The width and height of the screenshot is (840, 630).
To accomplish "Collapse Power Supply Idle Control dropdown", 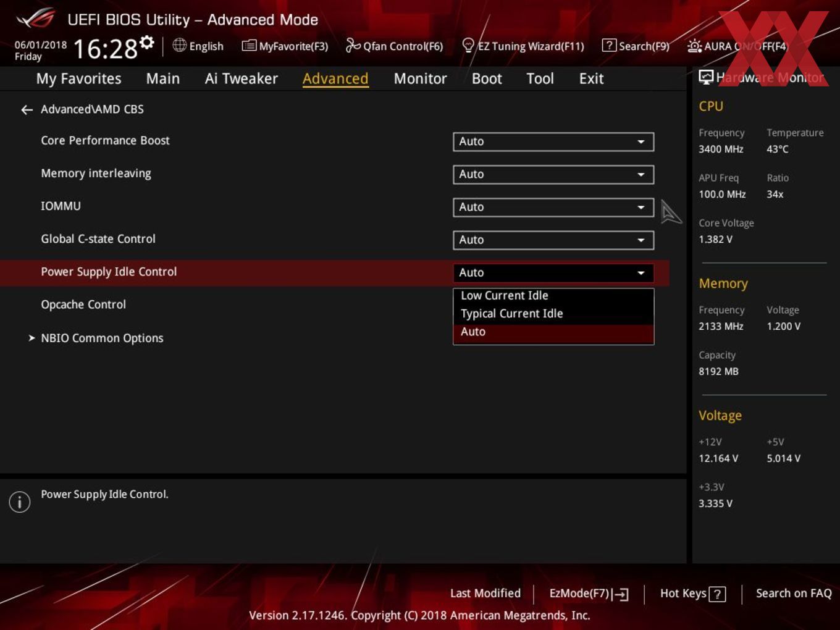I will click(553, 272).
